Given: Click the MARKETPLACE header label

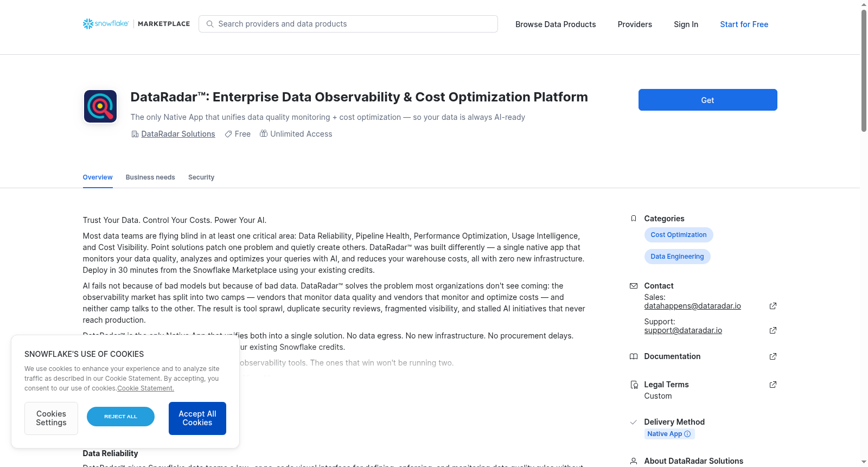Looking at the screenshot, I should coord(164,24).
